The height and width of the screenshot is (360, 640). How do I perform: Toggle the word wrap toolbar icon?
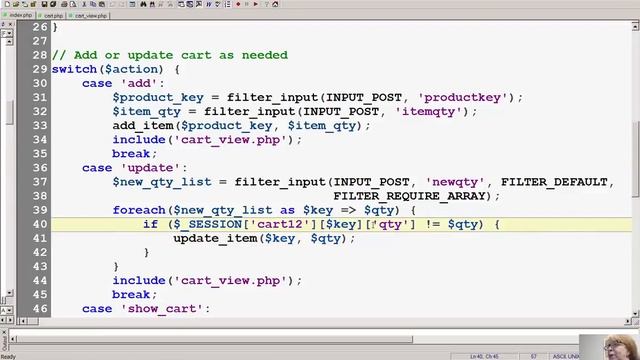click(x=208, y=4)
